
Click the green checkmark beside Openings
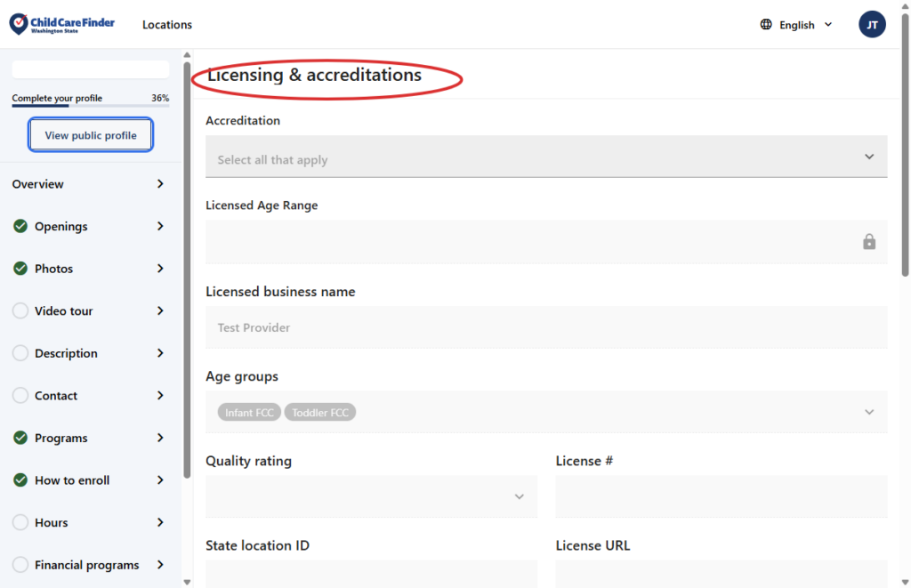tap(20, 226)
